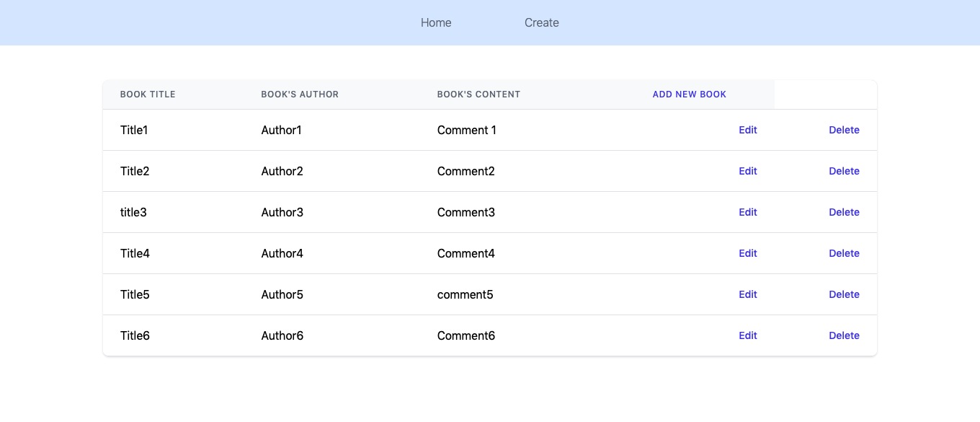Delete the book Title2
980x422 pixels.
tap(844, 171)
